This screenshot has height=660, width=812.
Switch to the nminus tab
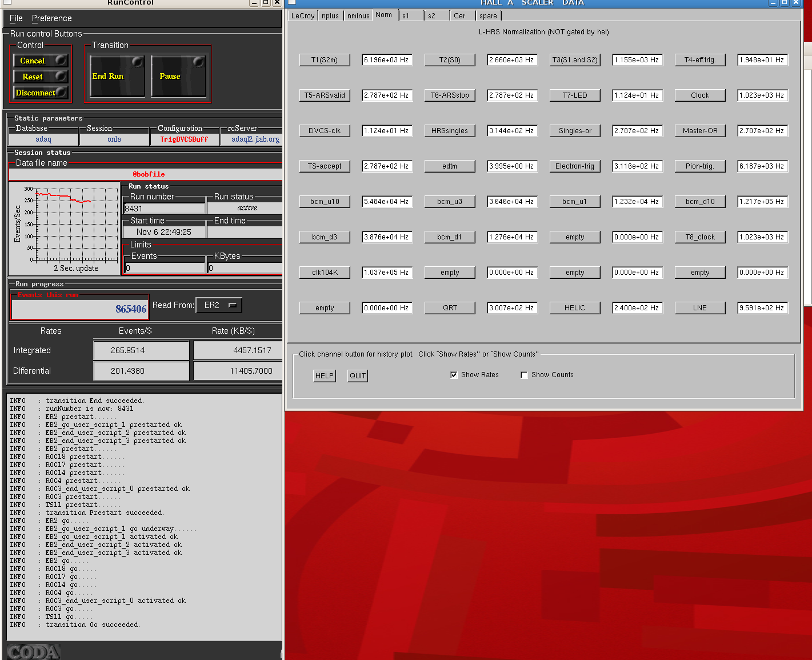point(358,16)
